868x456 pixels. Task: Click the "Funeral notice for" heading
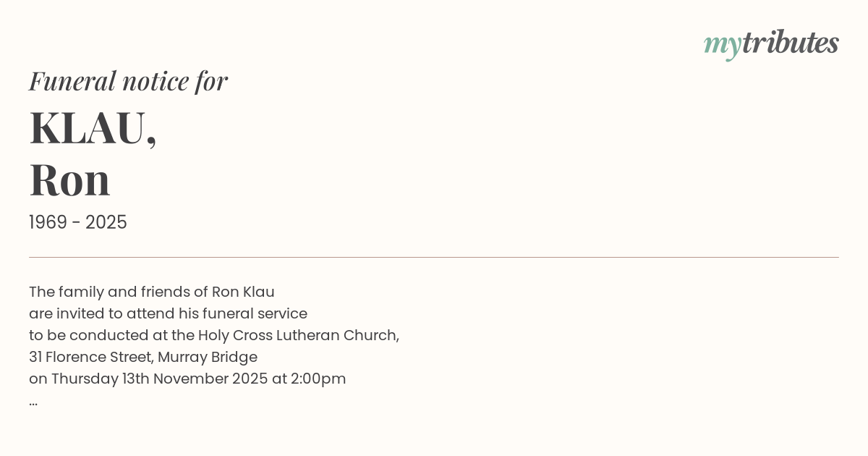click(x=128, y=81)
